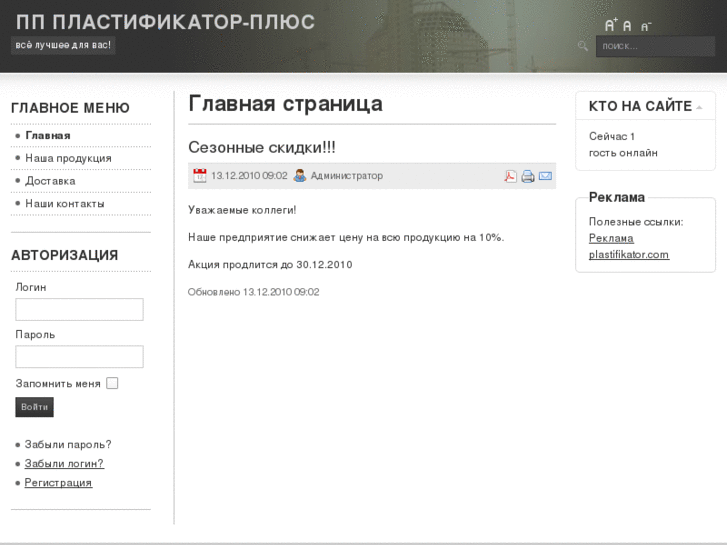Open the Главная menu item
The height and width of the screenshot is (545, 727).
pyautogui.click(x=48, y=135)
